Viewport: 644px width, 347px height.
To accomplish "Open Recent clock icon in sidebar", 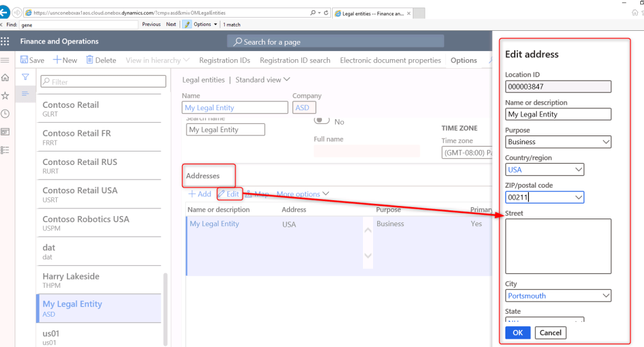I will point(6,114).
